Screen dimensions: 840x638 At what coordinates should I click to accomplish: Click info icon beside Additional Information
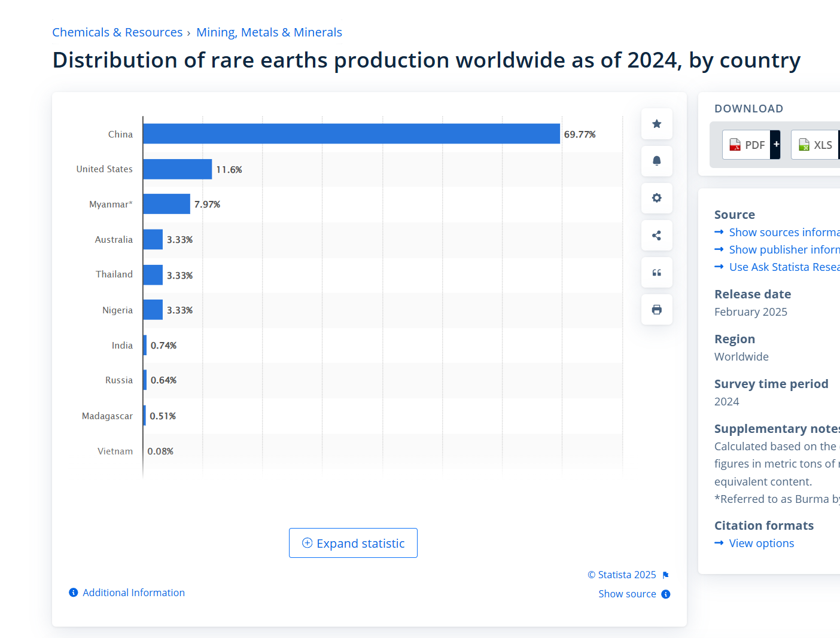point(74,593)
